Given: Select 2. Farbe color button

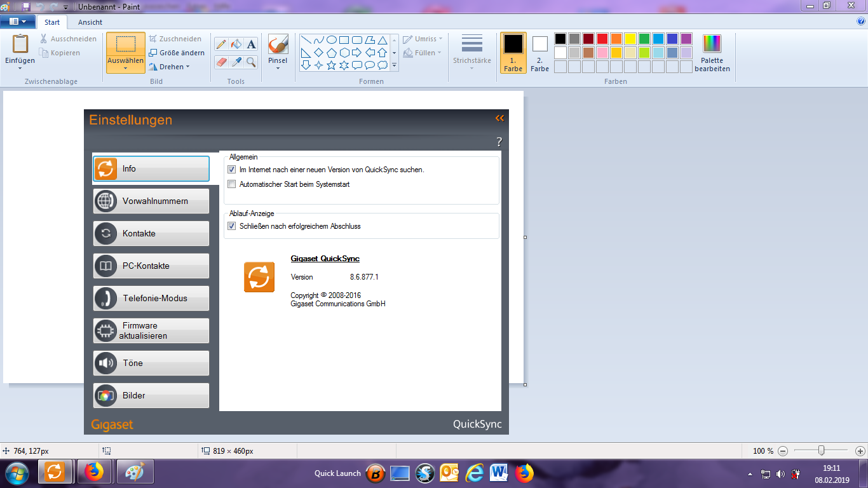Looking at the screenshot, I should pos(540,53).
